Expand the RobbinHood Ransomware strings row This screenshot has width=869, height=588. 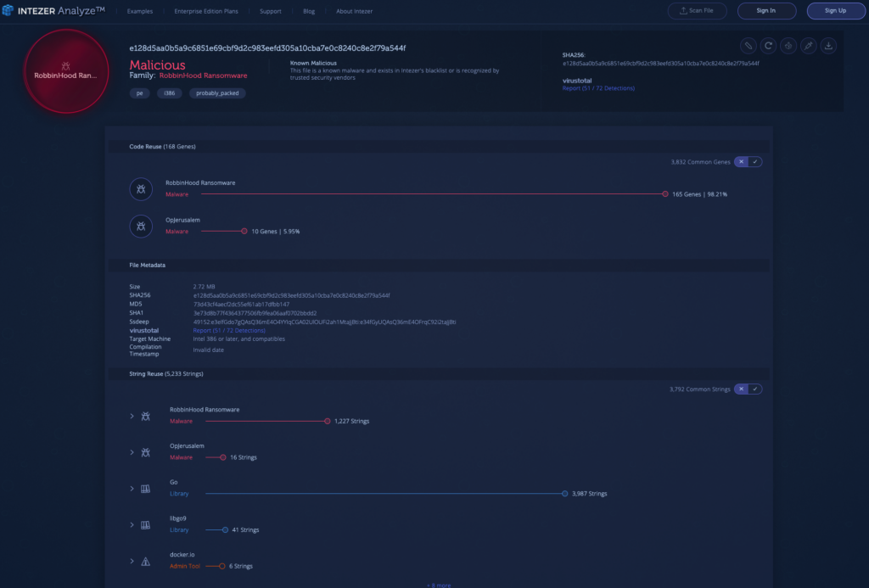[132, 416]
